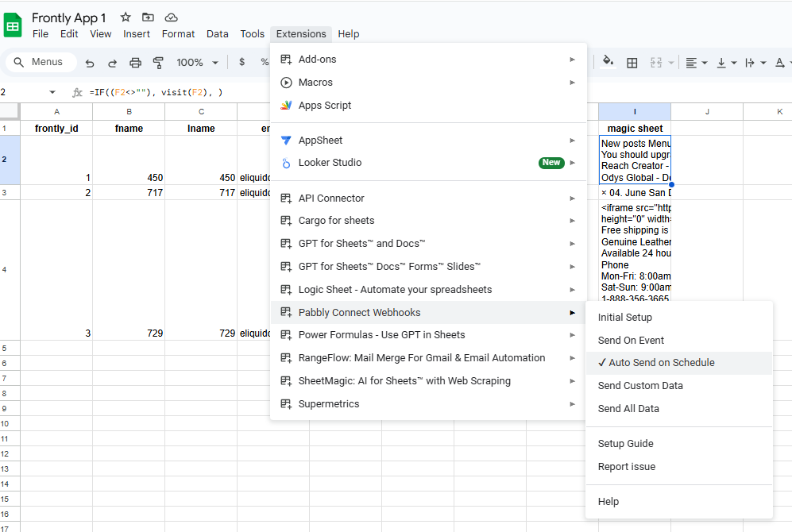Click the AppSheet icon
Viewport: 792px width, 532px height.
tap(286, 141)
